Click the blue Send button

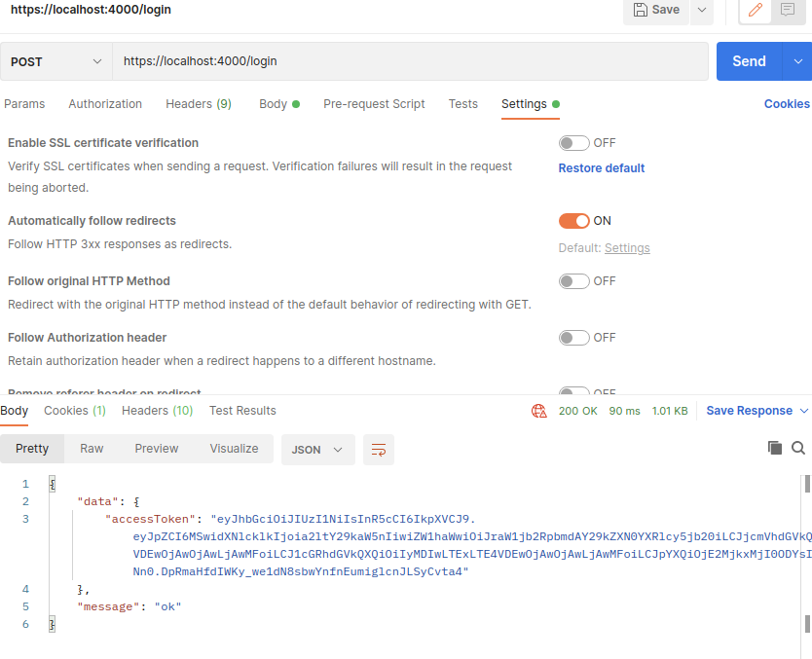coord(749,61)
